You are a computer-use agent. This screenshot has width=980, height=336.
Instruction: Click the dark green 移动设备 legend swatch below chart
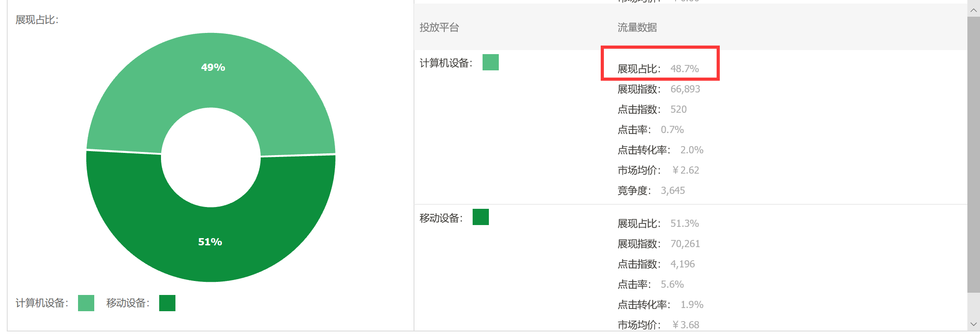tap(167, 303)
